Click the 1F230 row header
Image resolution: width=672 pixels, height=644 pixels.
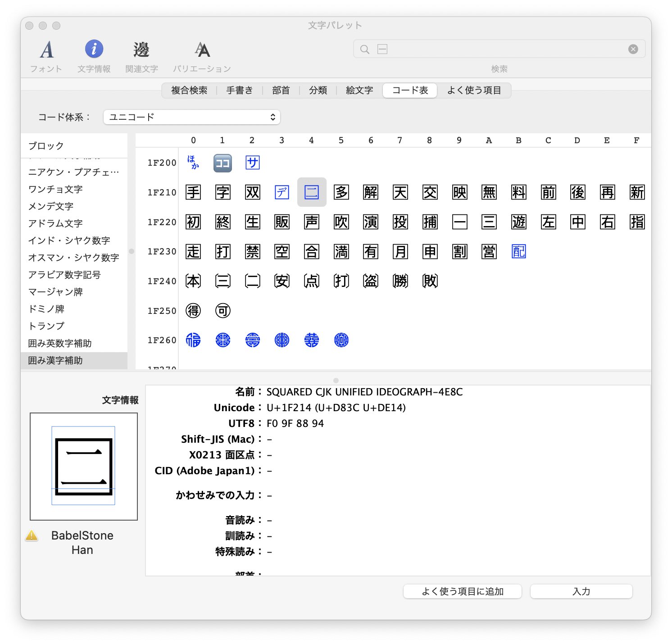pos(162,251)
